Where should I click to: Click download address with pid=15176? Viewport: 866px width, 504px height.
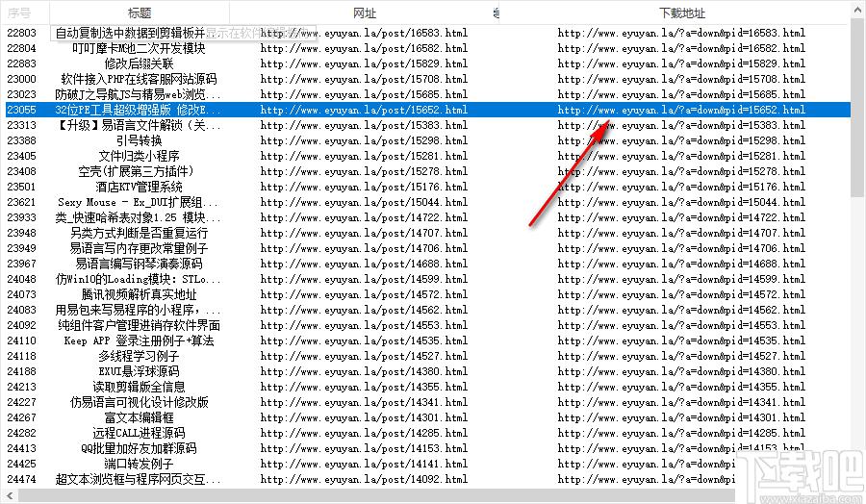pyautogui.click(x=681, y=188)
